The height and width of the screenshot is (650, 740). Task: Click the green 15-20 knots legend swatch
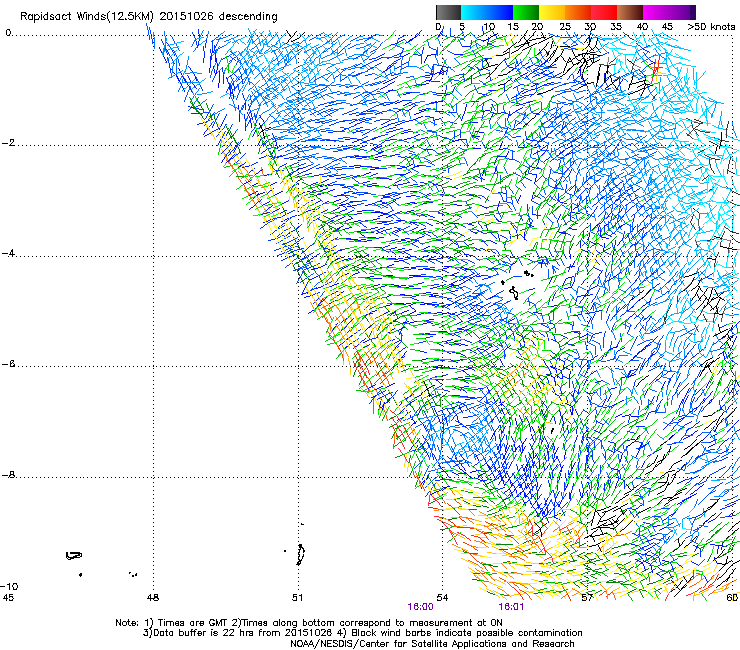526,12
